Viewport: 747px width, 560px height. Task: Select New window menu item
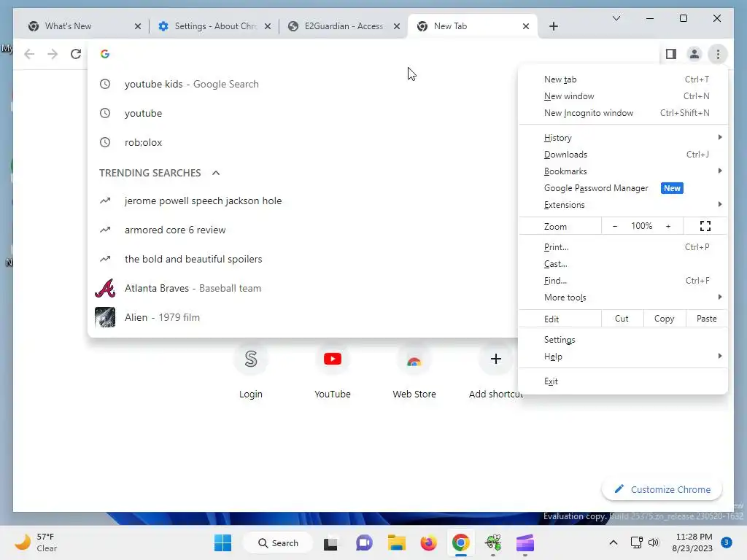623,96
